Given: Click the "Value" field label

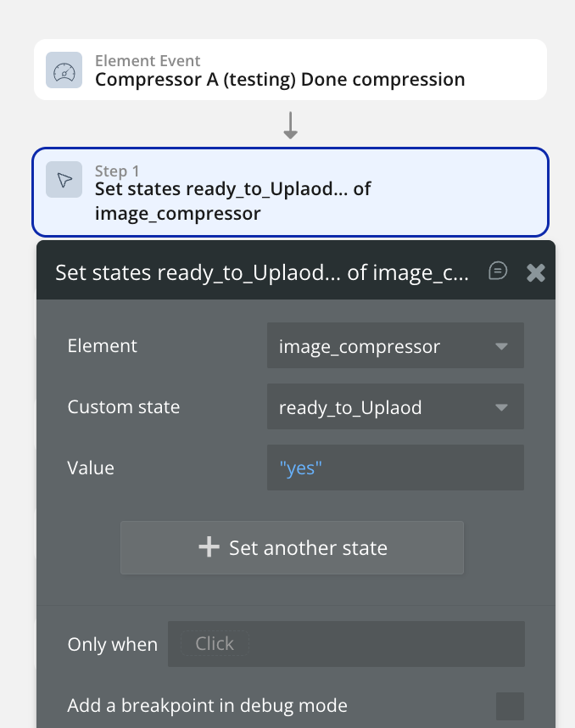Looking at the screenshot, I should coord(91,468).
